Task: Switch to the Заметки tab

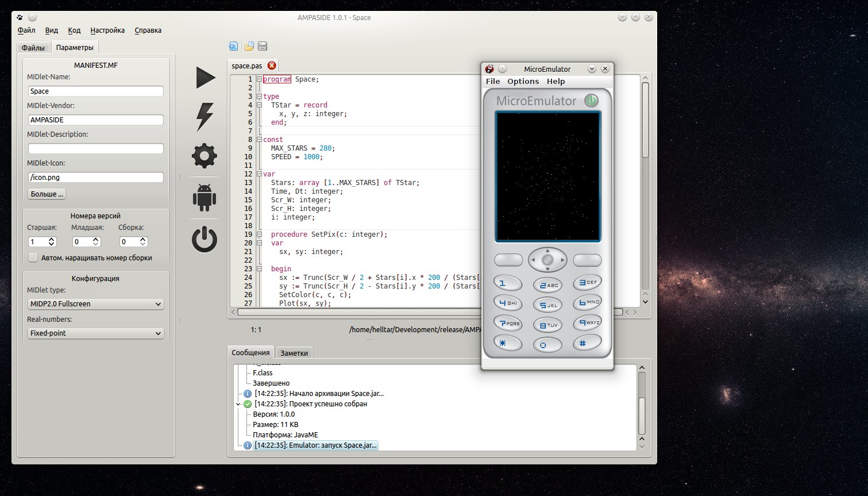Action: point(294,353)
